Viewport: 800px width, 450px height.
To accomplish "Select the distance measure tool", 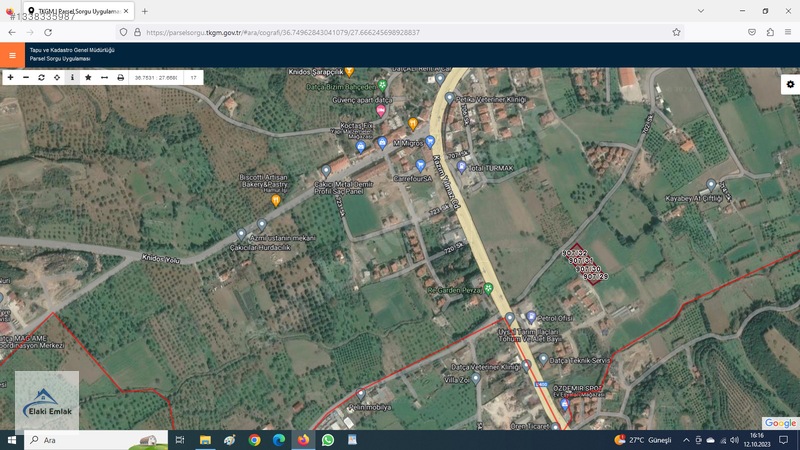I will coord(104,78).
